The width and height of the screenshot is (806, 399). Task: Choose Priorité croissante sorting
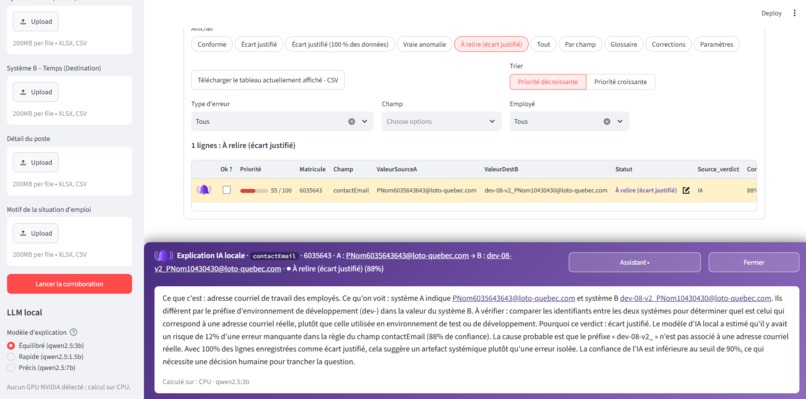coord(620,82)
